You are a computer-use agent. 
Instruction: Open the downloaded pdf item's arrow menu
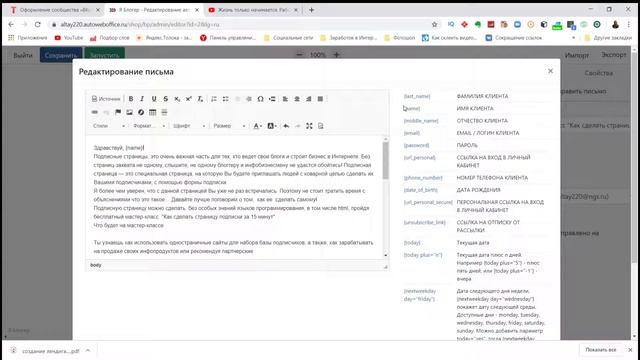(x=87, y=351)
